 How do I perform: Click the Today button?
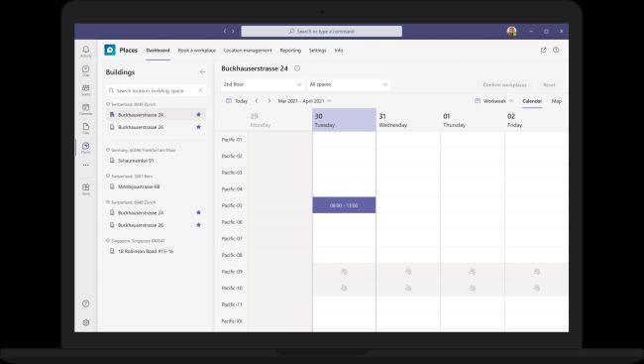click(237, 101)
